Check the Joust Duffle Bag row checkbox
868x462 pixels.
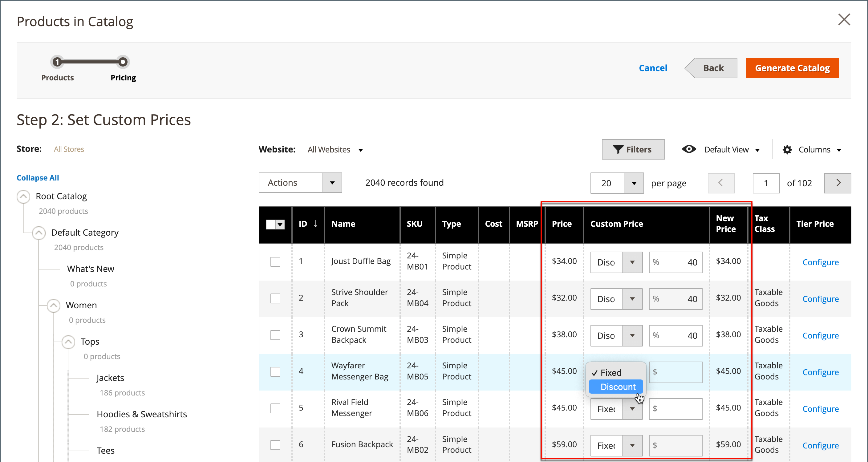click(275, 262)
